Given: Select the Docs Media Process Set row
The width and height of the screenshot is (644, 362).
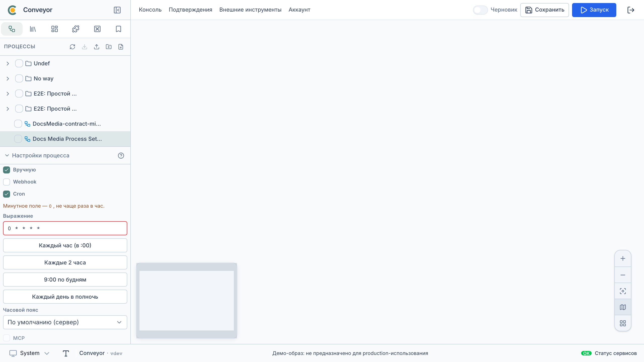Looking at the screenshot, I should click(65, 139).
